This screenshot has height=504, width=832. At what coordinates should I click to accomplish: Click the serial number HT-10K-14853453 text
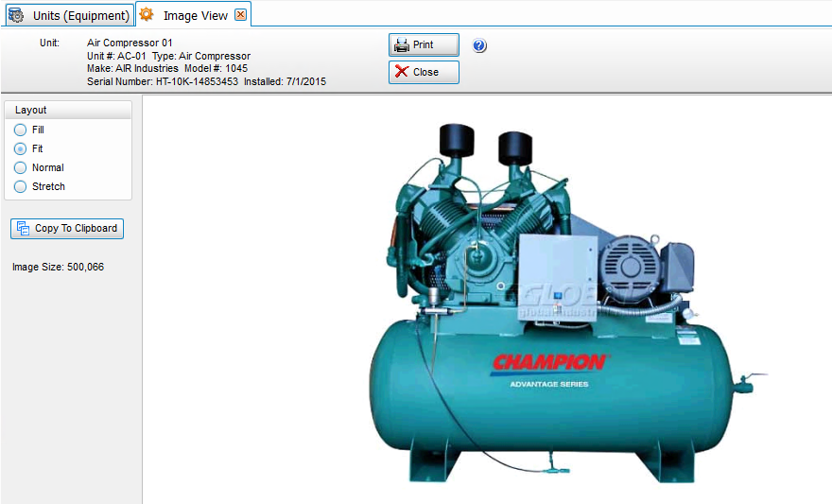click(x=197, y=81)
